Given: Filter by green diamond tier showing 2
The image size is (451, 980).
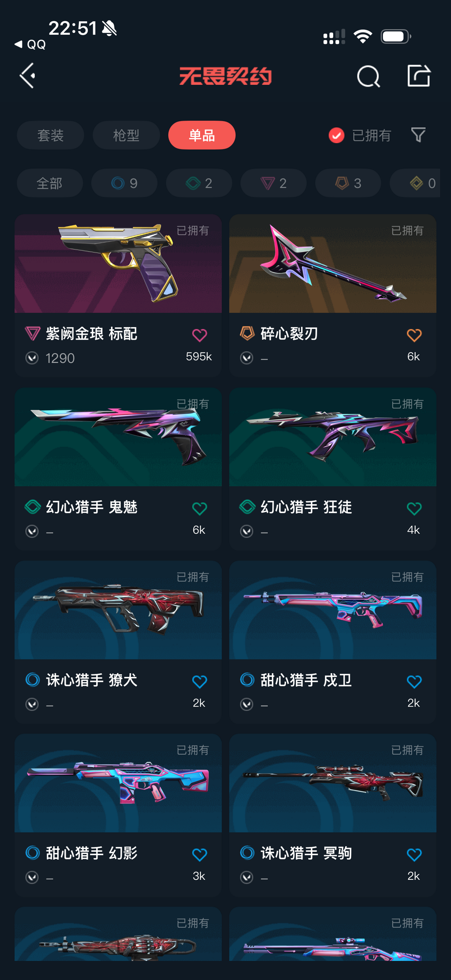Looking at the screenshot, I should [x=199, y=183].
